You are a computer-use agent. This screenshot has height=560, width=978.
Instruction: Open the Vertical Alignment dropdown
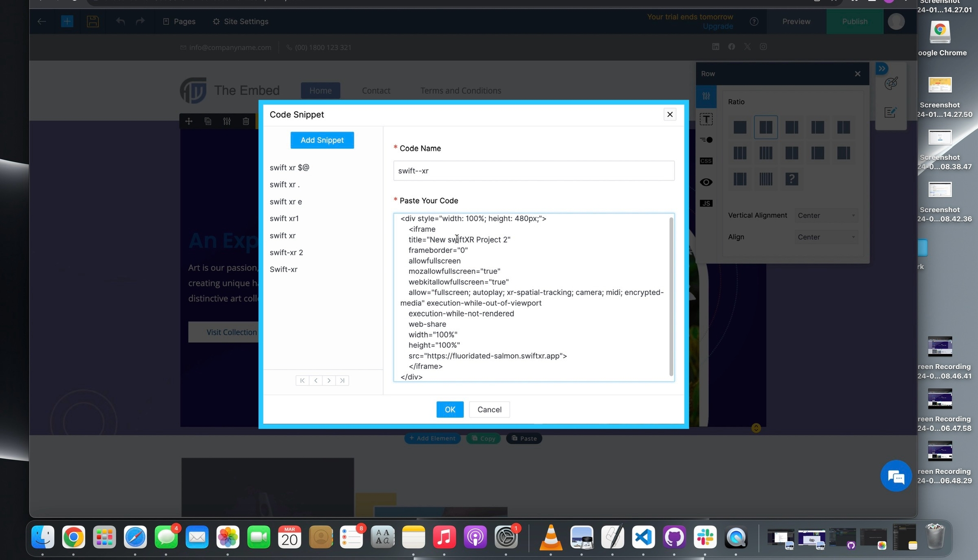point(826,216)
